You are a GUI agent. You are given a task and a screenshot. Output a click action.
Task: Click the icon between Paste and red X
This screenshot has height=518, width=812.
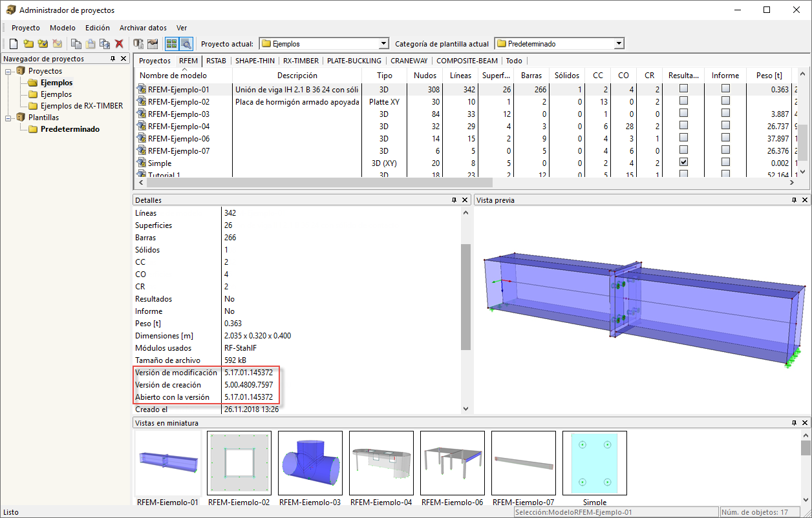point(105,44)
